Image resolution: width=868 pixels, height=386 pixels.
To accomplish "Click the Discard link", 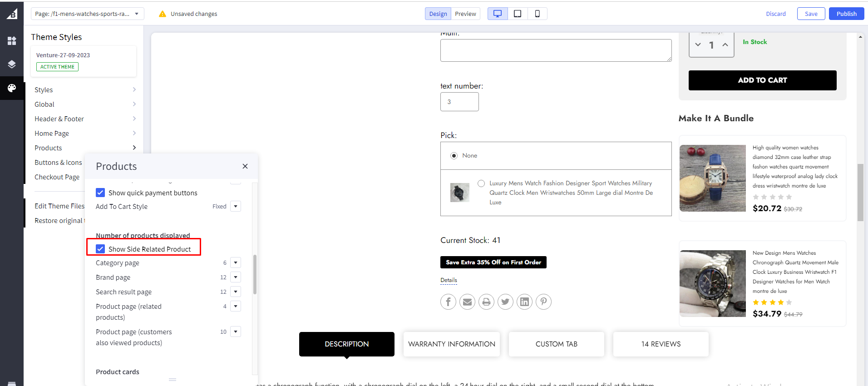I will [x=776, y=14].
